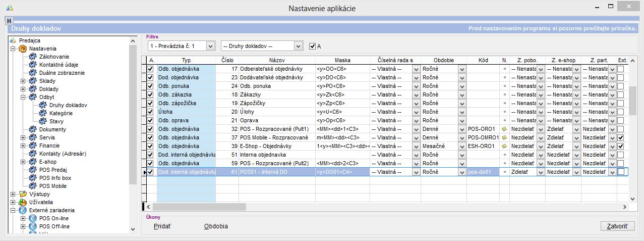Click the Výstupy folder icon
This screenshot has height=241, width=644.
[23, 194]
